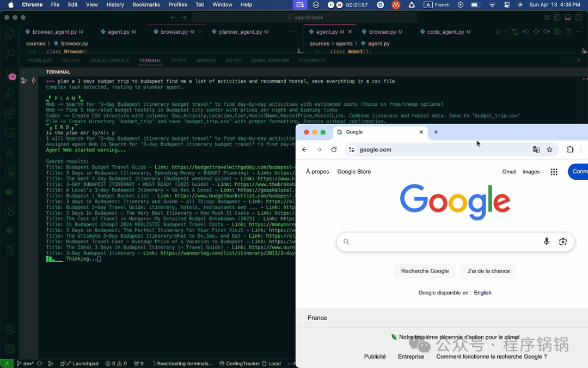Image resolution: width=588 pixels, height=368 pixels.
Task: Click the Google Lens camera icon
Action: coord(563,242)
